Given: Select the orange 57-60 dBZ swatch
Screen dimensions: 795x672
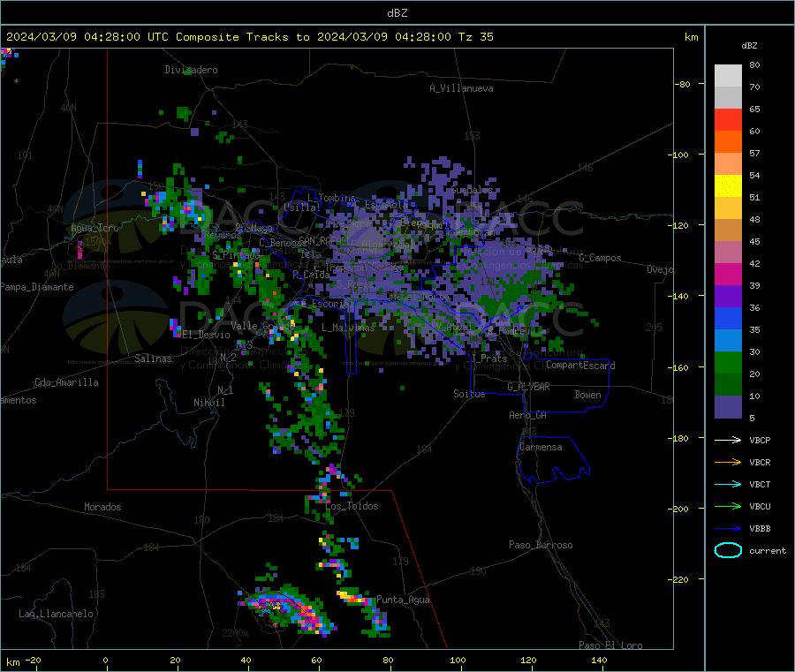Looking at the screenshot, I should (x=728, y=142).
